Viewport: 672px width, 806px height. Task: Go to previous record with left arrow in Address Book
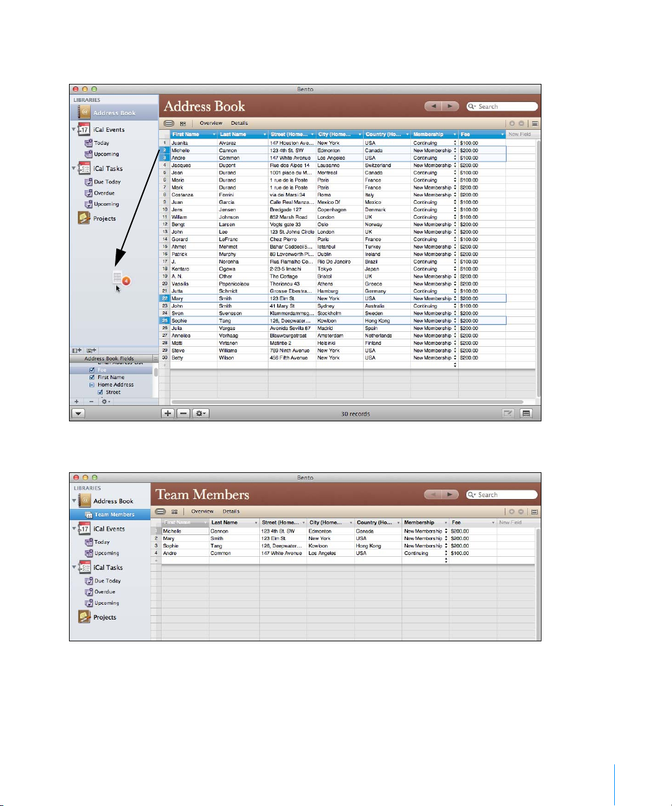433,106
